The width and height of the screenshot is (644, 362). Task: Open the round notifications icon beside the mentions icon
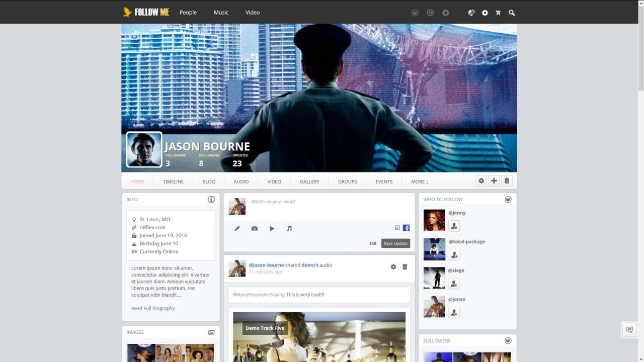click(445, 13)
